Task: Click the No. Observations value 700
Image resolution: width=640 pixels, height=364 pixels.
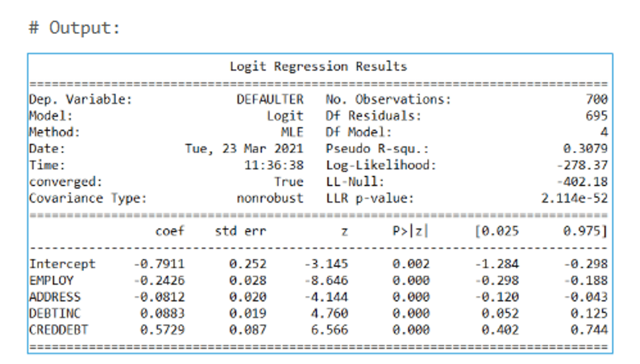Action: [x=597, y=99]
